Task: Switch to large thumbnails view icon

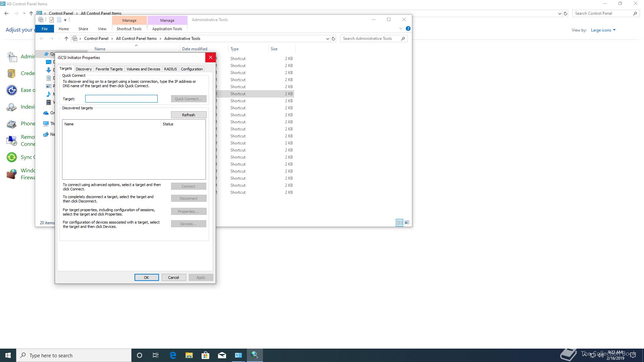Action: click(407, 223)
